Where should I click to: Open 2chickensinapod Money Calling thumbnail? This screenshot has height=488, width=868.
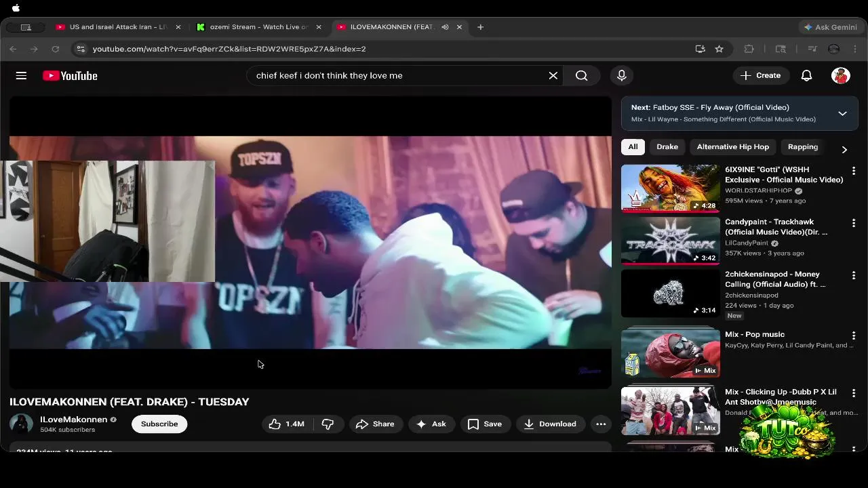[671, 293]
